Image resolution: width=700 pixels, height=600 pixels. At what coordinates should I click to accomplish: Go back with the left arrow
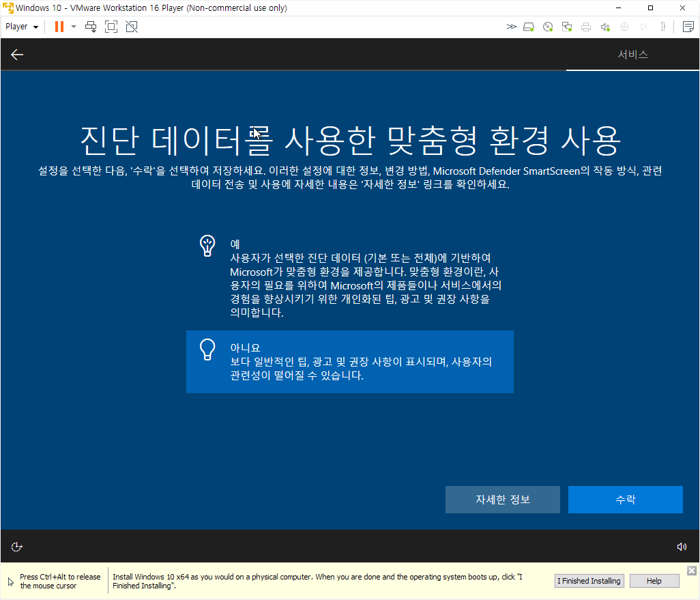click(17, 55)
